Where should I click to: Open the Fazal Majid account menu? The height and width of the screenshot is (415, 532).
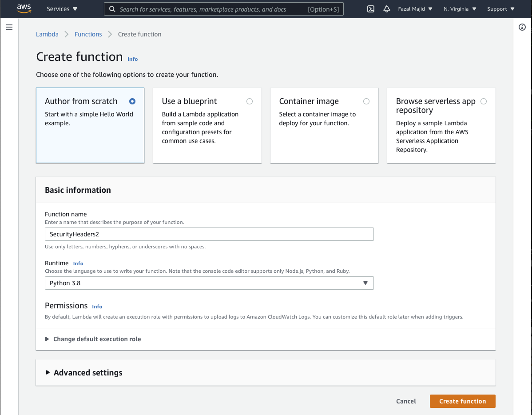(415, 9)
